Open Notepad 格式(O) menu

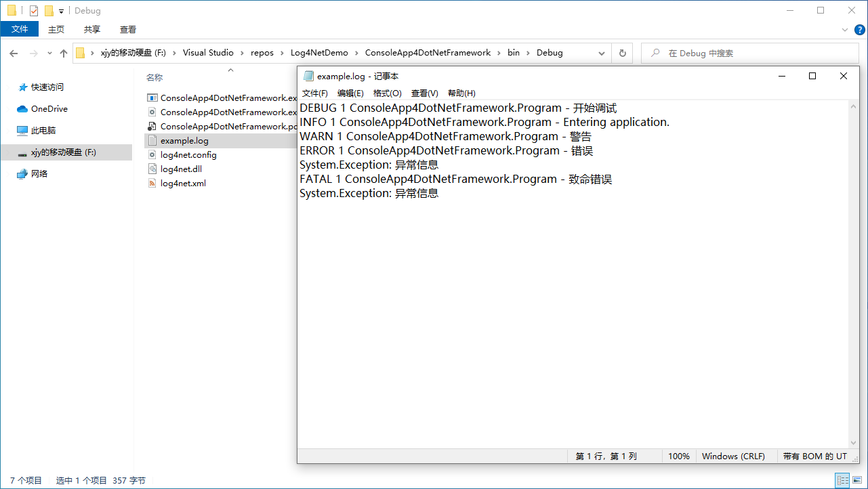(387, 93)
